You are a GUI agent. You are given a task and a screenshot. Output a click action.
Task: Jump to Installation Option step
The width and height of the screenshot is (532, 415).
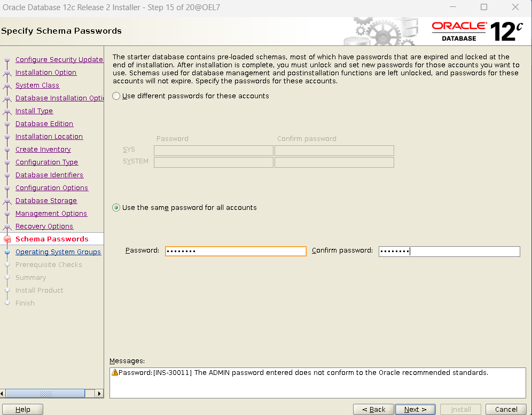pos(46,72)
